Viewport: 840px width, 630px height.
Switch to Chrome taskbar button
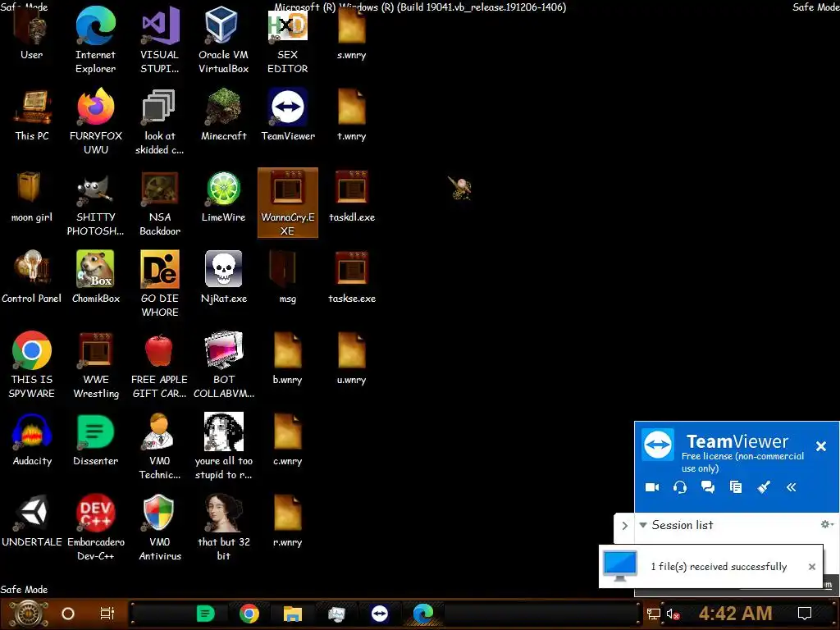click(x=249, y=614)
